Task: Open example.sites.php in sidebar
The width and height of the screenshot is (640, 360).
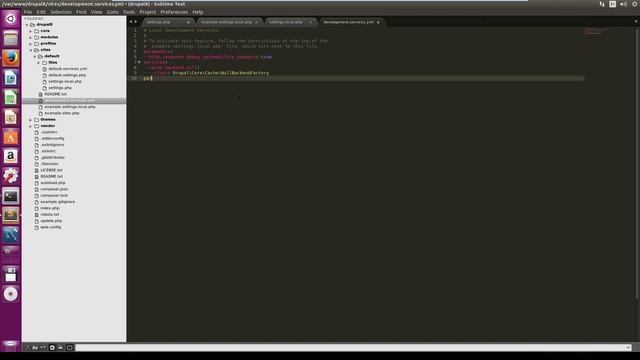Action: tap(62, 113)
